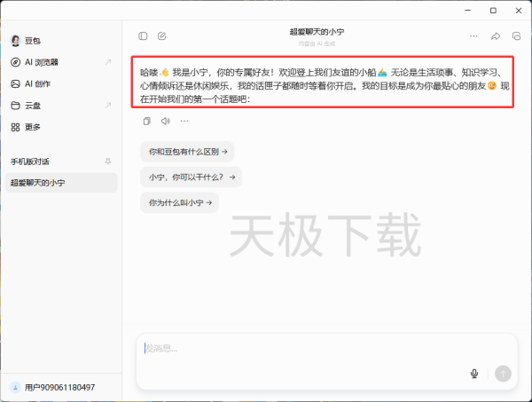Image resolution: width=532 pixels, height=402 pixels.
Task: Start a new chat with the compose icon
Action: (161, 36)
